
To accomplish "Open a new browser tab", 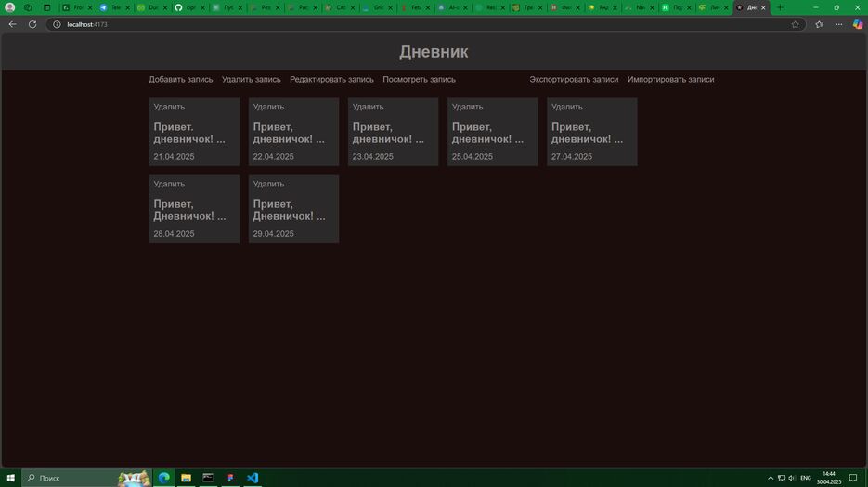I will (x=780, y=7).
